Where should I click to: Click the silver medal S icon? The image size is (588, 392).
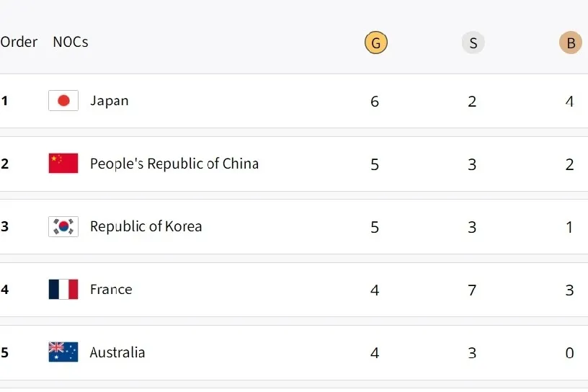(473, 43)
